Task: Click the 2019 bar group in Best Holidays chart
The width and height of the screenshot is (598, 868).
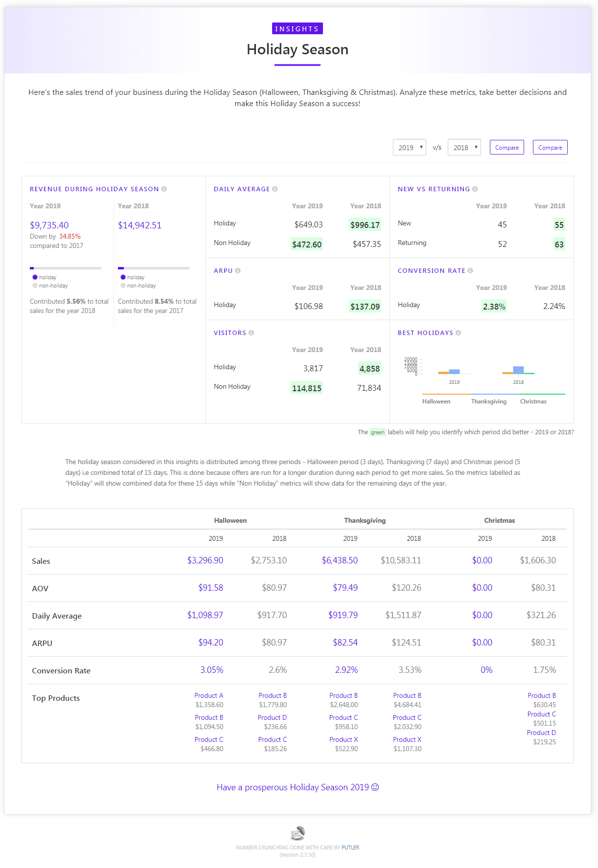Action: point(454,372)
